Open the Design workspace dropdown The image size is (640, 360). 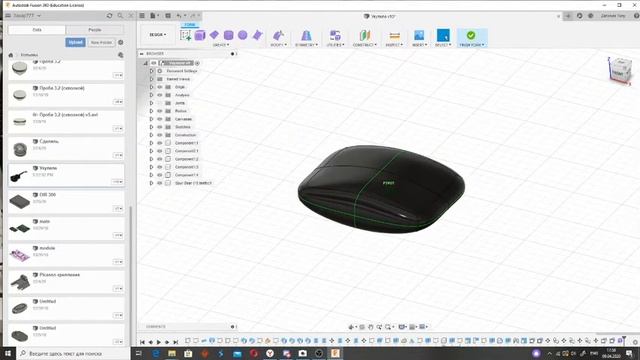pyautogui.click(x=158, y=35)
